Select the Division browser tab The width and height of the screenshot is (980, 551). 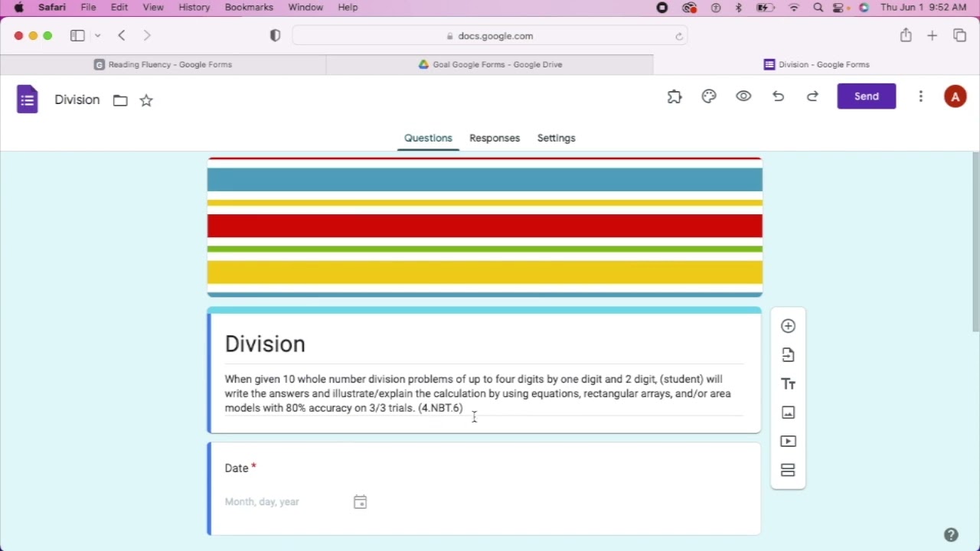816,65
